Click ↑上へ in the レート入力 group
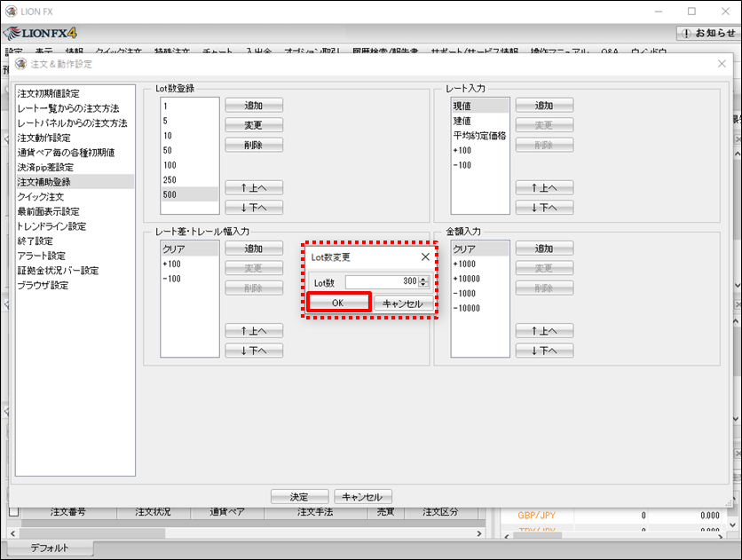Image resolution: width=742 pixels, height=560 pixels. tap(545, 188)
